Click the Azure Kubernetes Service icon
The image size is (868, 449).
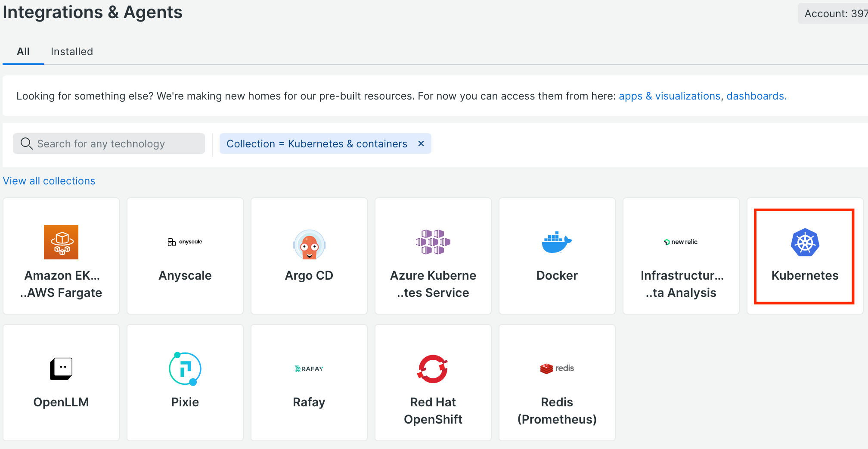tap(433, 242)
